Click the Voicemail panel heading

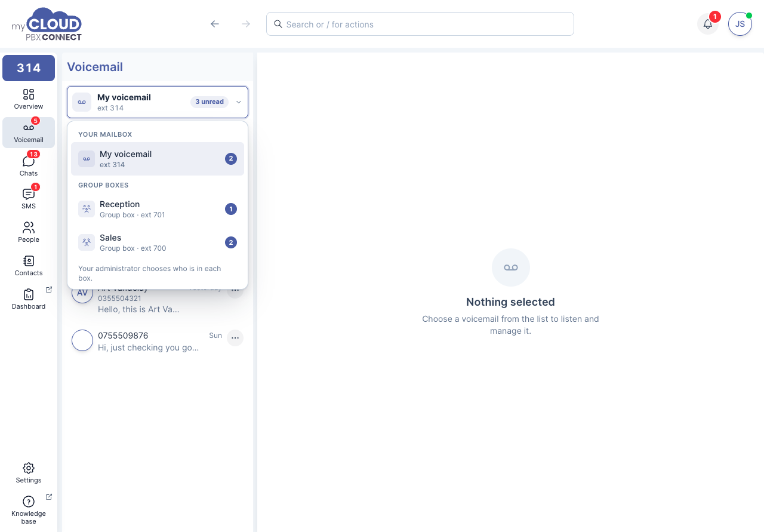click(95, 67)
